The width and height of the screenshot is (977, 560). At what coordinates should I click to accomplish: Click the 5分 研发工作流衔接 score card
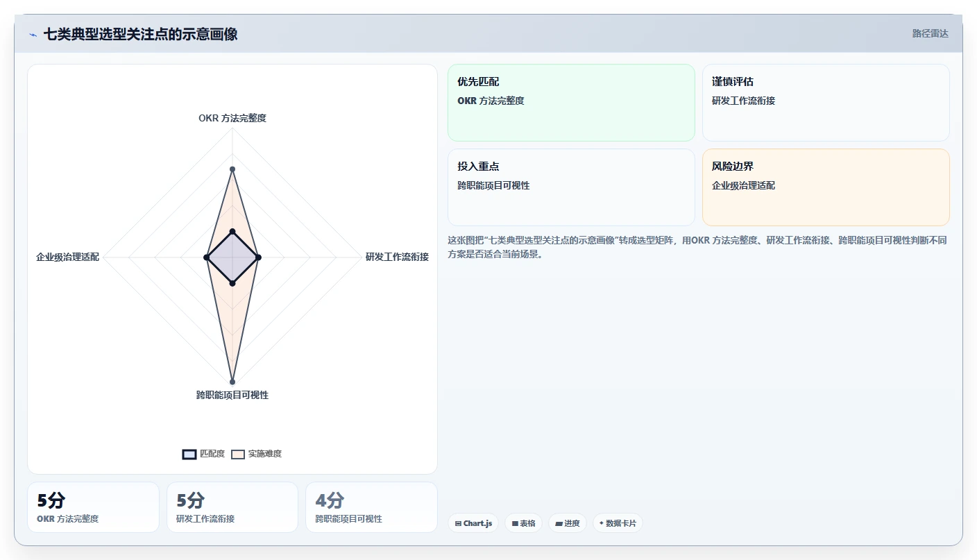point(232,507)
